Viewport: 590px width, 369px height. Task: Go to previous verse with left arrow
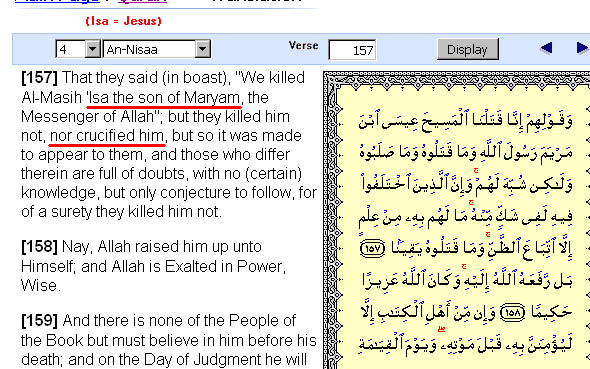pos(546,48)
